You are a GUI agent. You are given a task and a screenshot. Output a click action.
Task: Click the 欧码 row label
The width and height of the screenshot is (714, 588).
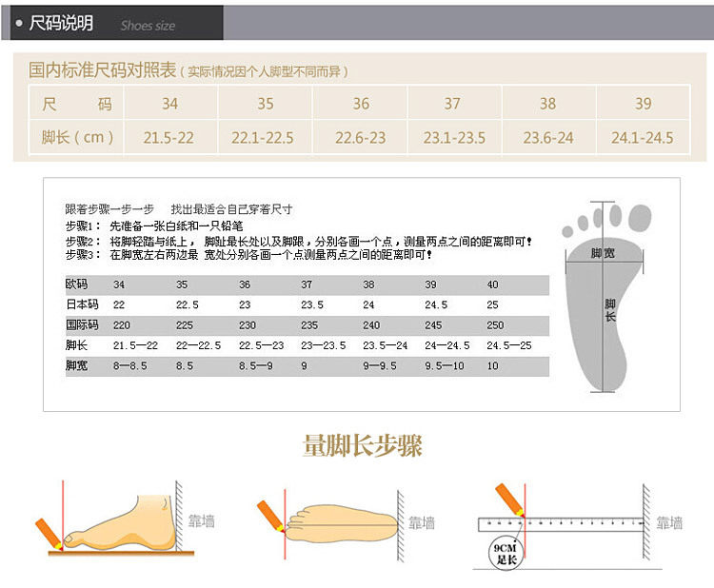(x=76, y=284)
